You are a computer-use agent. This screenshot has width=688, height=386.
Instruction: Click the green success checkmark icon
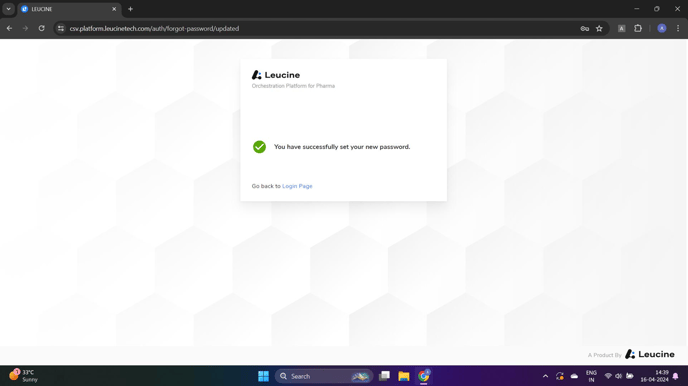tap(259, 147)
